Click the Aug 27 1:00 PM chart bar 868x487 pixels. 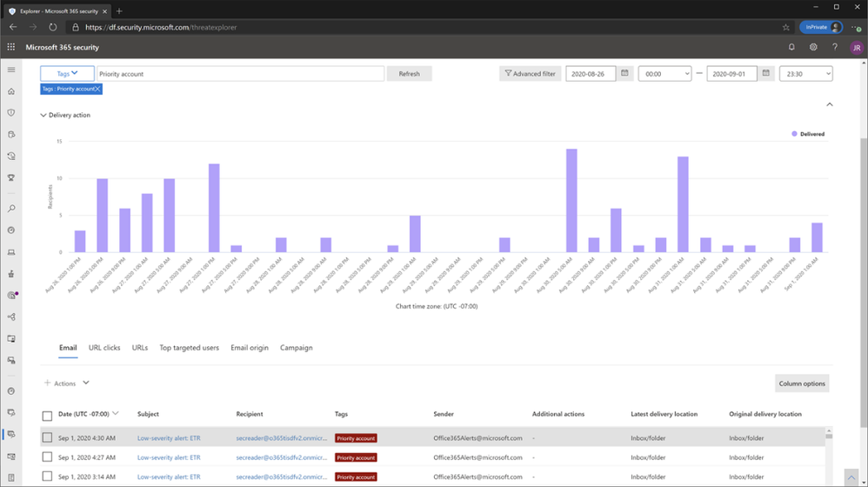pos(214,208)
